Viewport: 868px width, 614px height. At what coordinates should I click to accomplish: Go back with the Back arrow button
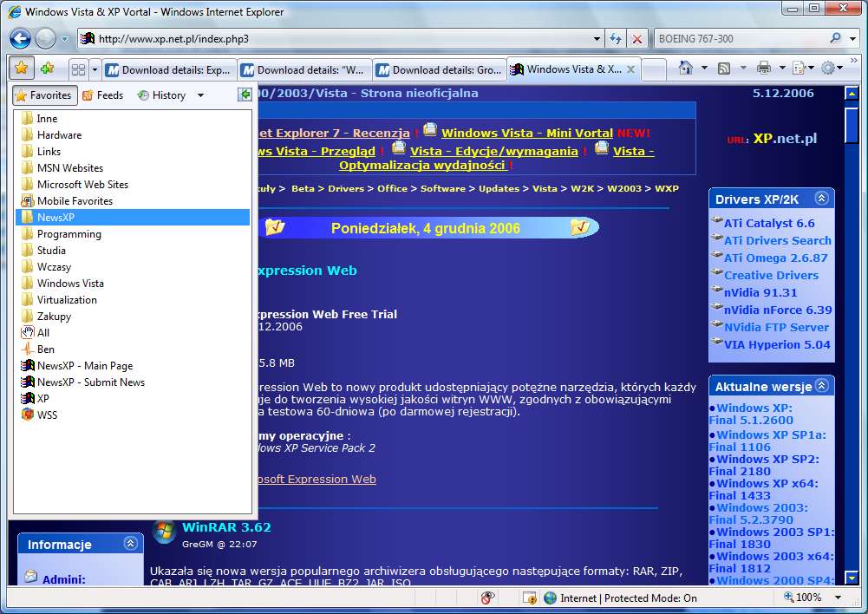point(20,39)
